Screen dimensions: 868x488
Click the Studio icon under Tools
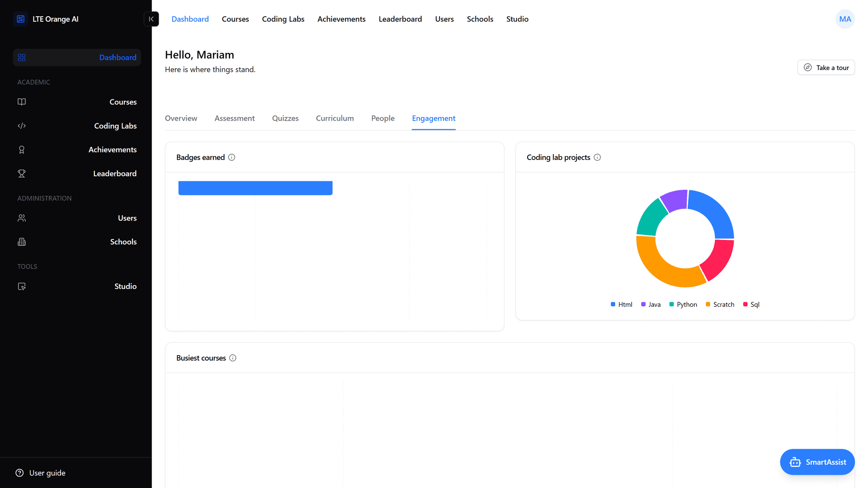(x=22, y=286)
